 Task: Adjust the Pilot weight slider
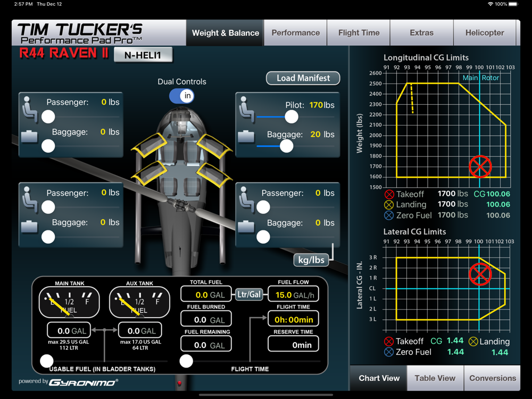pyautogui.click(x=291, y=117)
